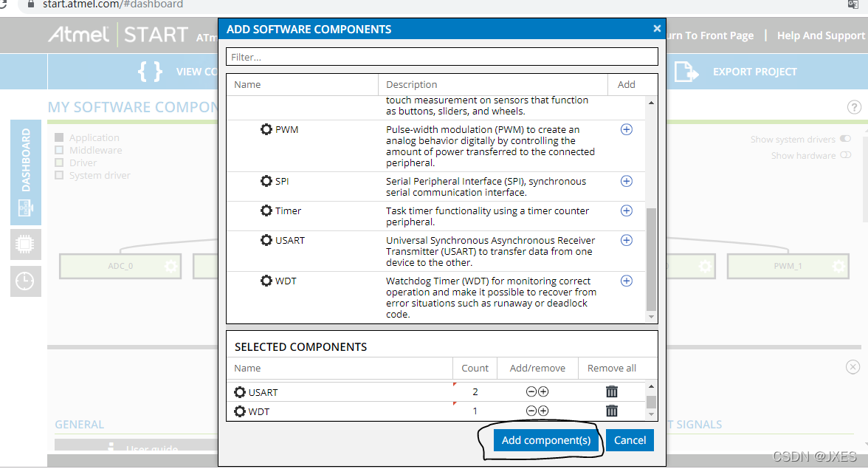Add the WDT component with plus icon
Image resolution: width=868 pixels, height=469 pixels.
pyautogui.click(x=626, y=281)
